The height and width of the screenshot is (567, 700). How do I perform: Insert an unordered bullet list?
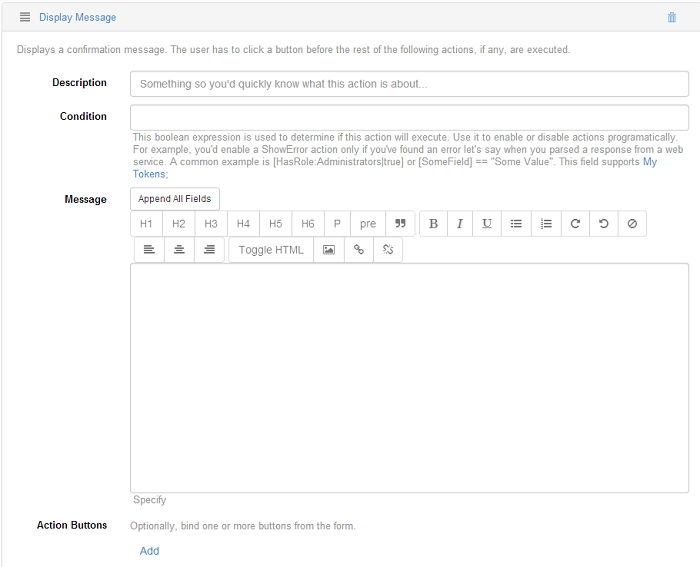[x=516, y=224]
